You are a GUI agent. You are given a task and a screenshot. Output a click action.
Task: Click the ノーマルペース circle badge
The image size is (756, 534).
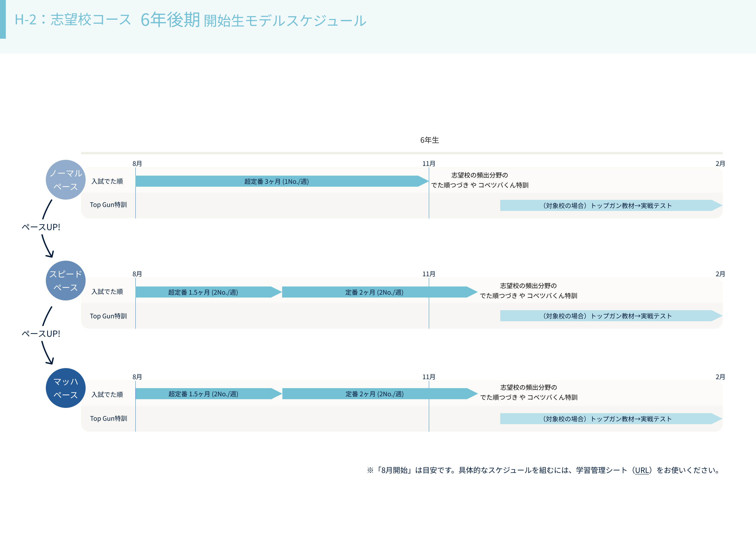coord(66,180)
